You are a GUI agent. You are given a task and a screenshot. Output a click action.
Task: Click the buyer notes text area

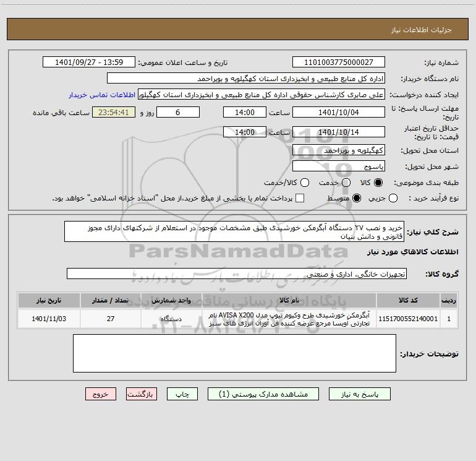(234, 353)
